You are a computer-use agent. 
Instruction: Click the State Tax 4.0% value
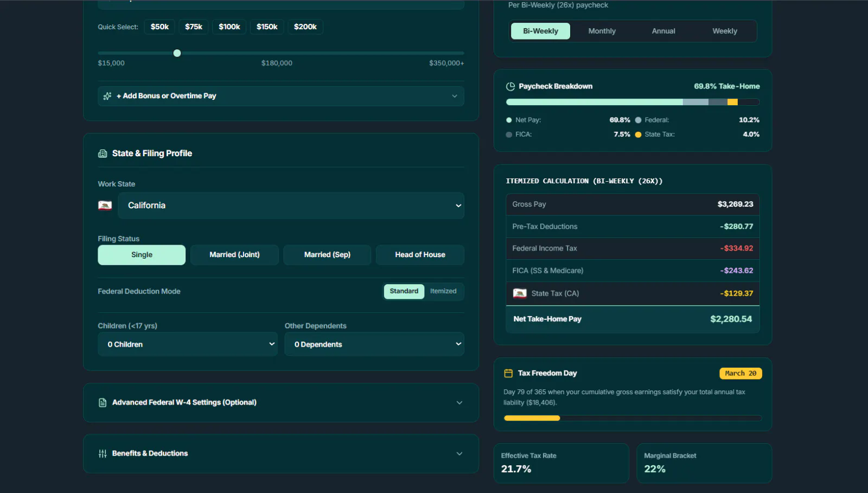[x=751, y=135]
